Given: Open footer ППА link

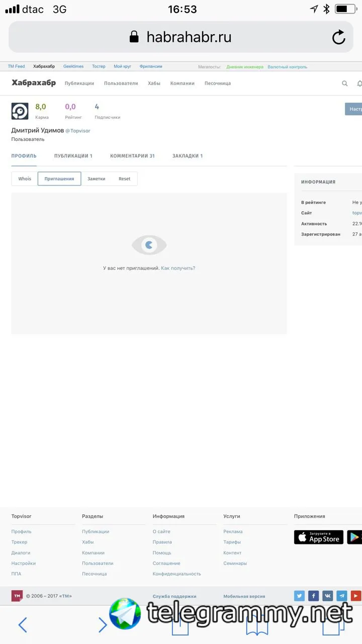Looking at the screenshot, I should [x=16, y=574].
